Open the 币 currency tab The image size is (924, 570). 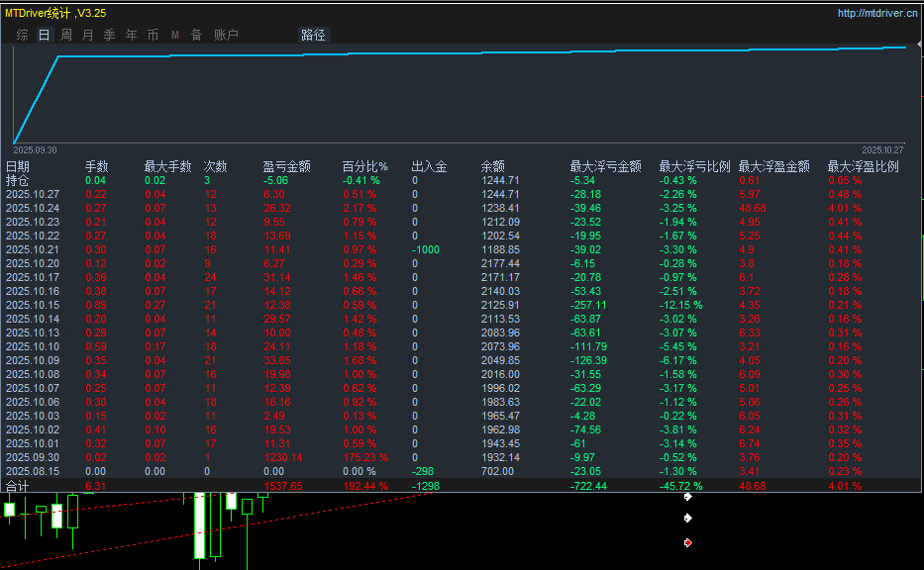[x=153, y=36]
